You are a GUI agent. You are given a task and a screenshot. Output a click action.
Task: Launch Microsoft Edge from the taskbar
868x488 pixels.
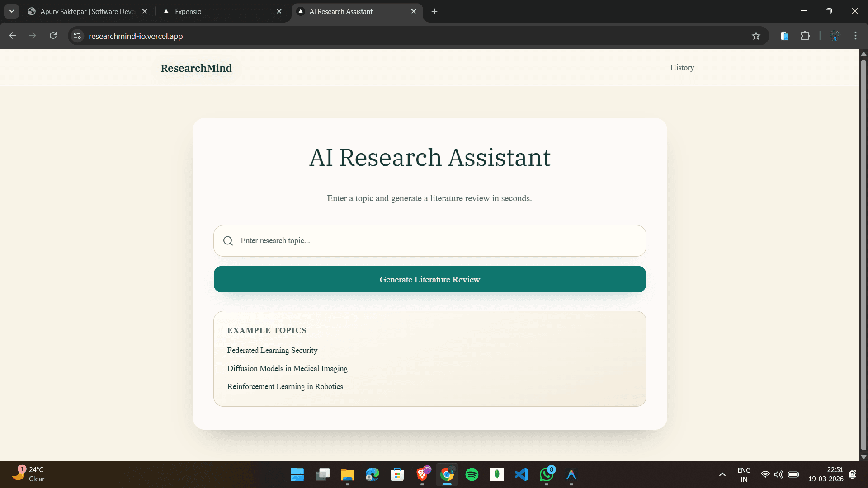coord(372,474)
